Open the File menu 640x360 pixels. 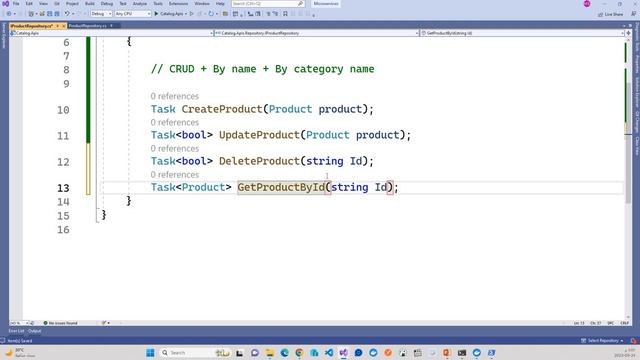[16, 4]
